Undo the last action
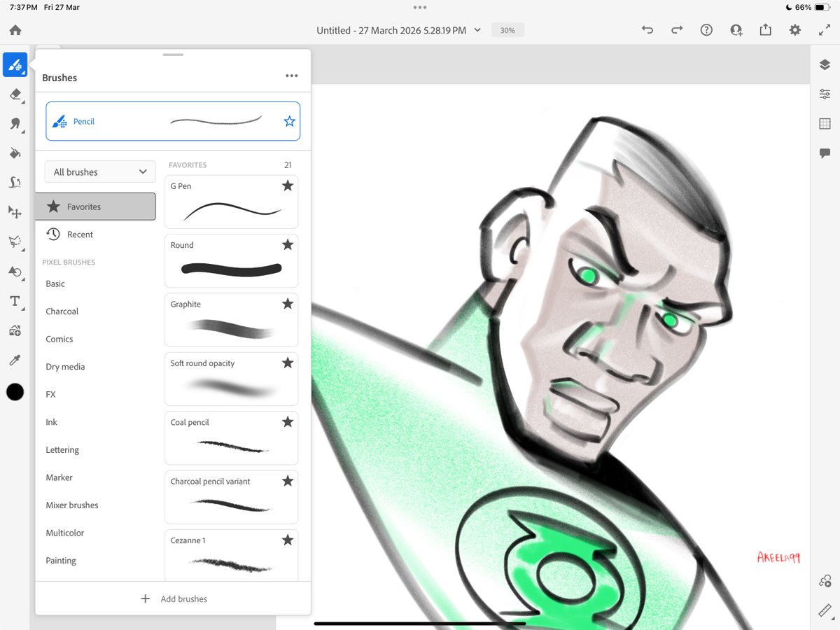This screenshot has height=630, width=840. click(647, 30)
